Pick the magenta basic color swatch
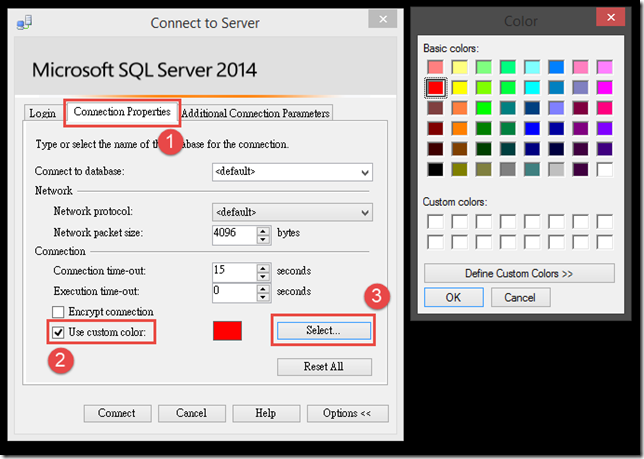Image resolution: width=644 pixels, height=459 pixels. (x=605, y=87)
